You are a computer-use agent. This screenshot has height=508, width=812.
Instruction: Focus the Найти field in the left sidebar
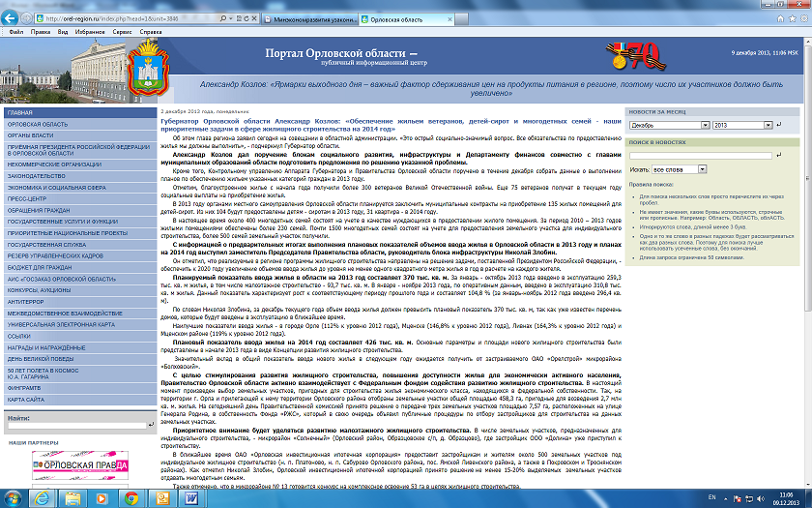[x=77, y=425]
